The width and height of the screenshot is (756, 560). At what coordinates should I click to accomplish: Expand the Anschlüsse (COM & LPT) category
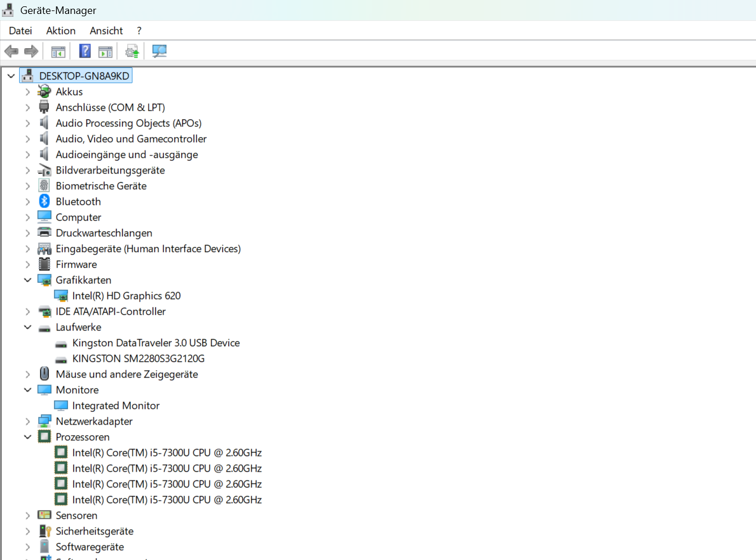(27, 107)
